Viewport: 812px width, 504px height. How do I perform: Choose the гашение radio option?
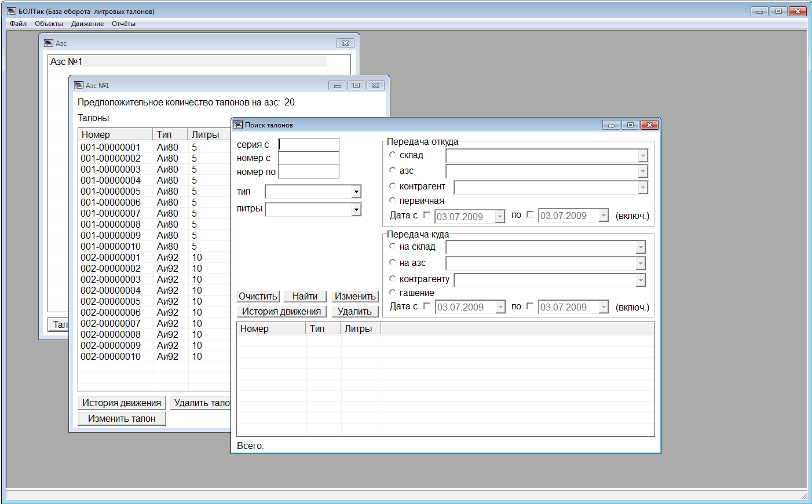coord(393,293)
